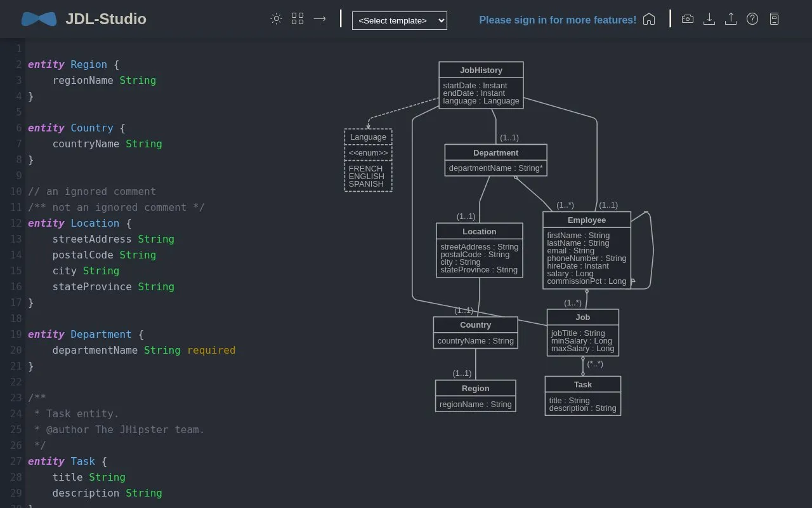
Task: Click 'departmentName : String*' in diagram
Action: click(496, 168)
